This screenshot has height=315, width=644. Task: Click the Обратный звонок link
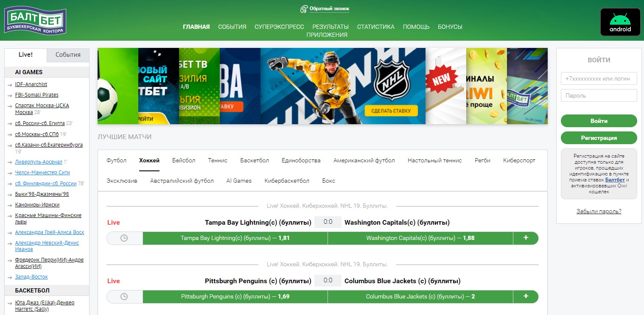click(329, 9)
